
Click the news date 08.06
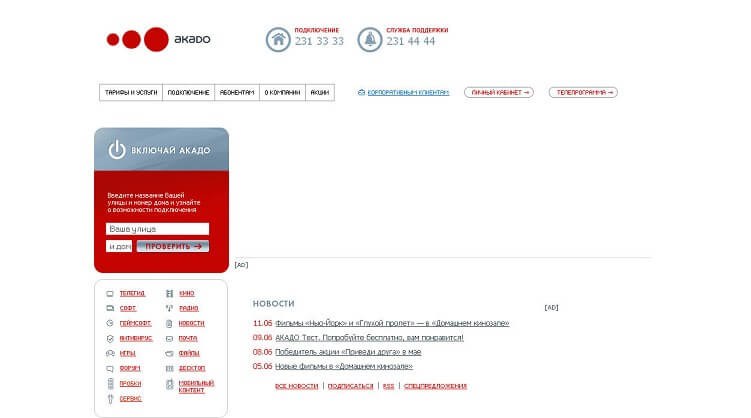(x=262, y=352)
